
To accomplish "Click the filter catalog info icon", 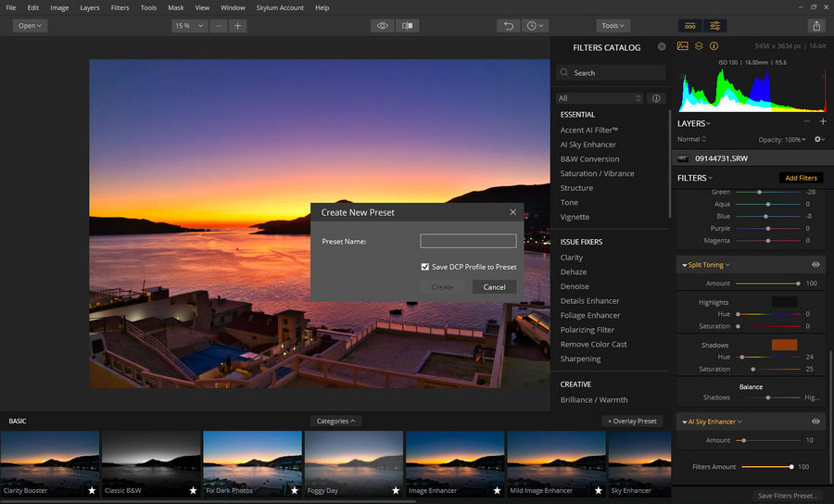I will pyautogui.click(x=656, y=98).
